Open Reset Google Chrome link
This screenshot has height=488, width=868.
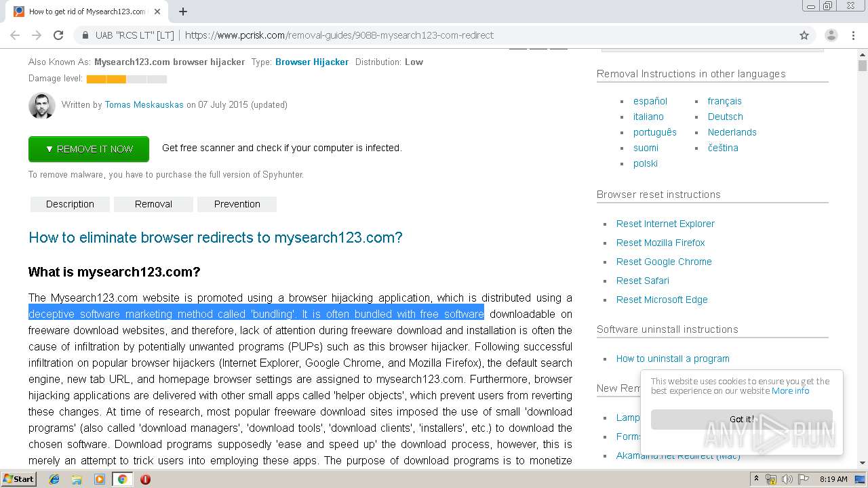[x=664, y=262]
